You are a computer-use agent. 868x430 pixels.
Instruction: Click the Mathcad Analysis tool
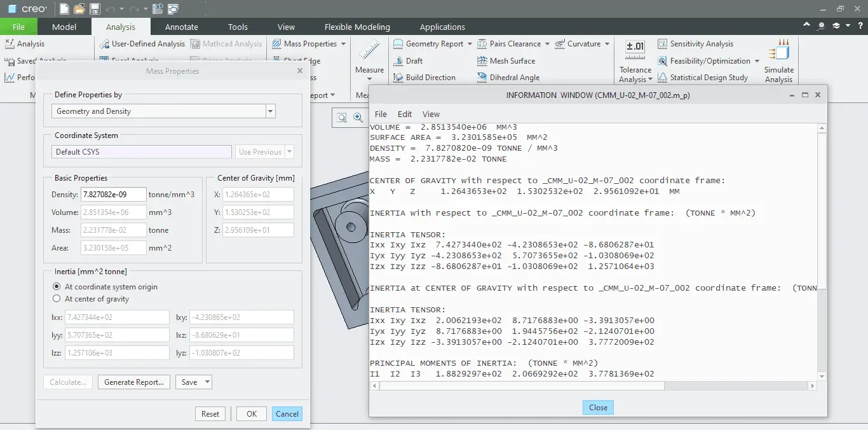point(226,44)
